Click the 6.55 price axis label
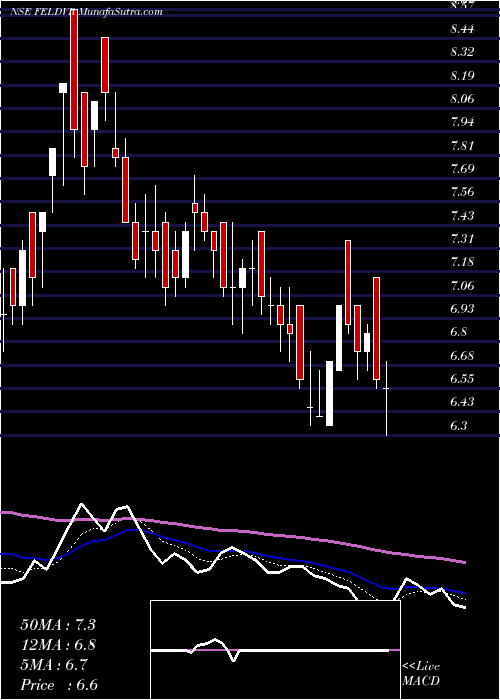Screen dimensions: 500x700 coord(462,379)
